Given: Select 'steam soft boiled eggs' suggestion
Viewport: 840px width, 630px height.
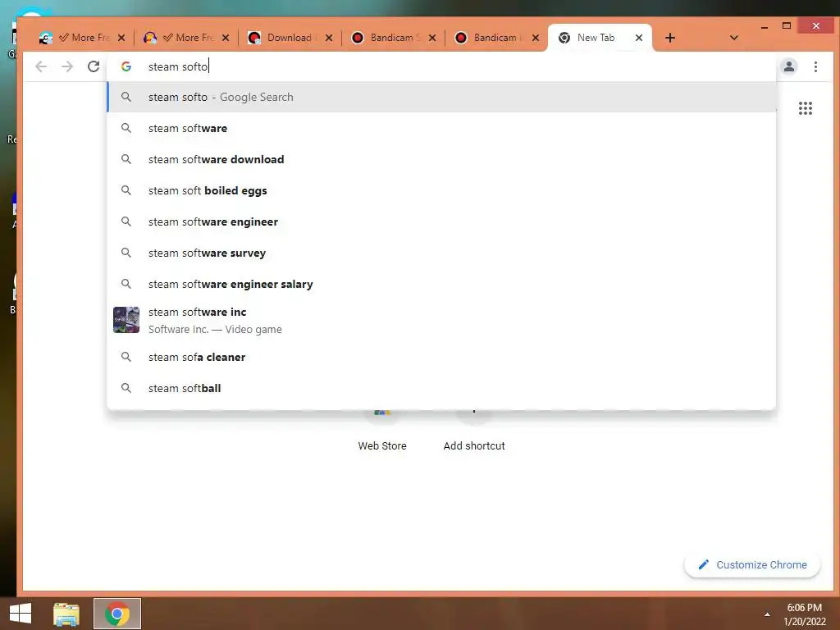Looking at the screenshot, I should pyautogui.click(x=441, y=190).
